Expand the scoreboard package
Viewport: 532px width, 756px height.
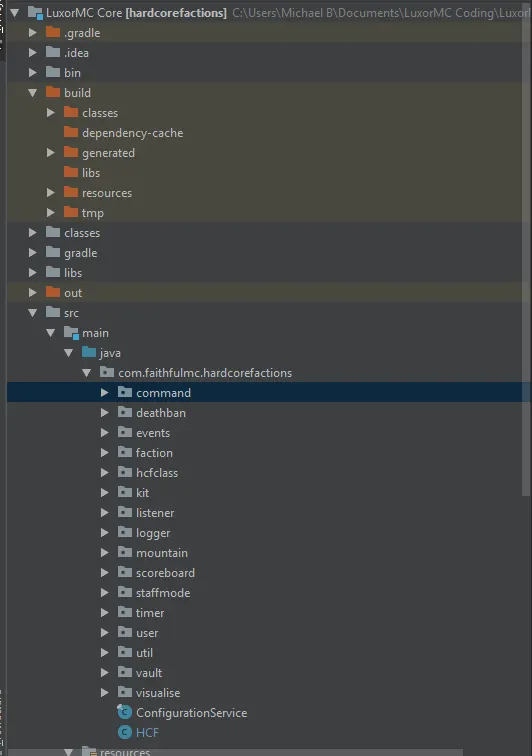(104, 573)
